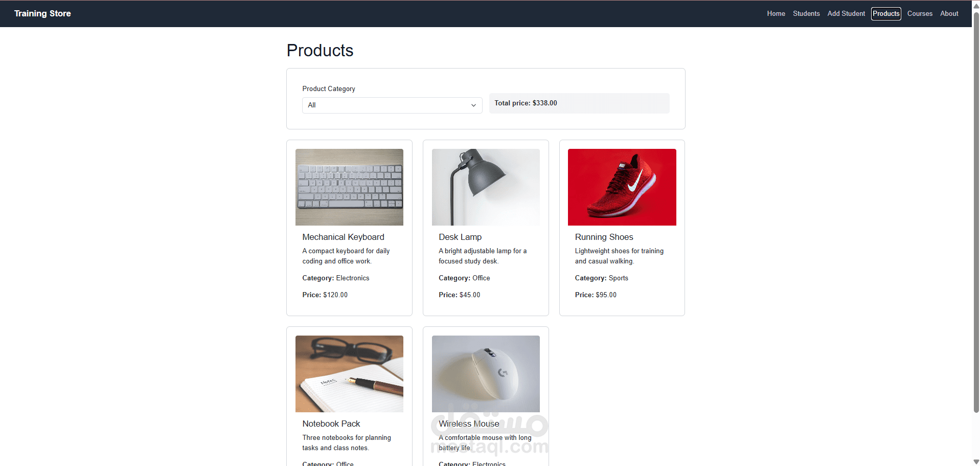Click the Price $45.00 text

tap(459, 295)
